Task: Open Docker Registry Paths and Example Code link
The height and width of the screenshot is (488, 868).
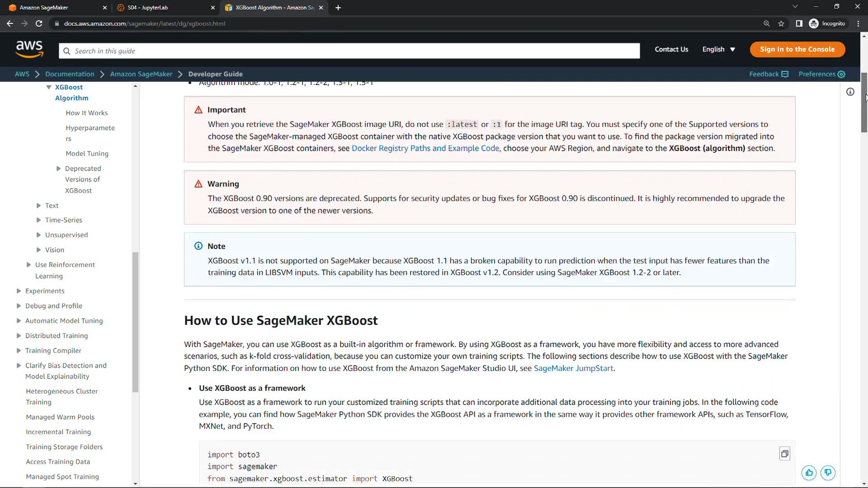Action: click(425, 148)
